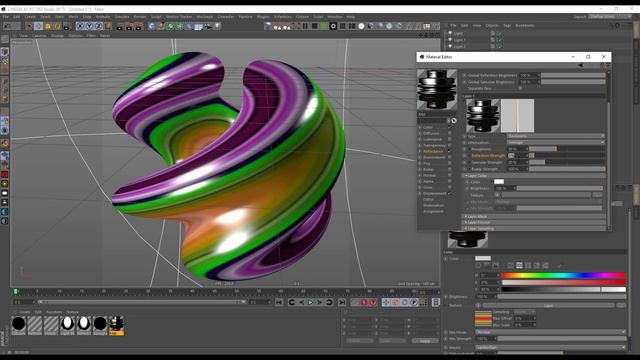The height and width of the screenshot is (360, 640).
Task: Expand the Layer Mask section
Action: 534,216
